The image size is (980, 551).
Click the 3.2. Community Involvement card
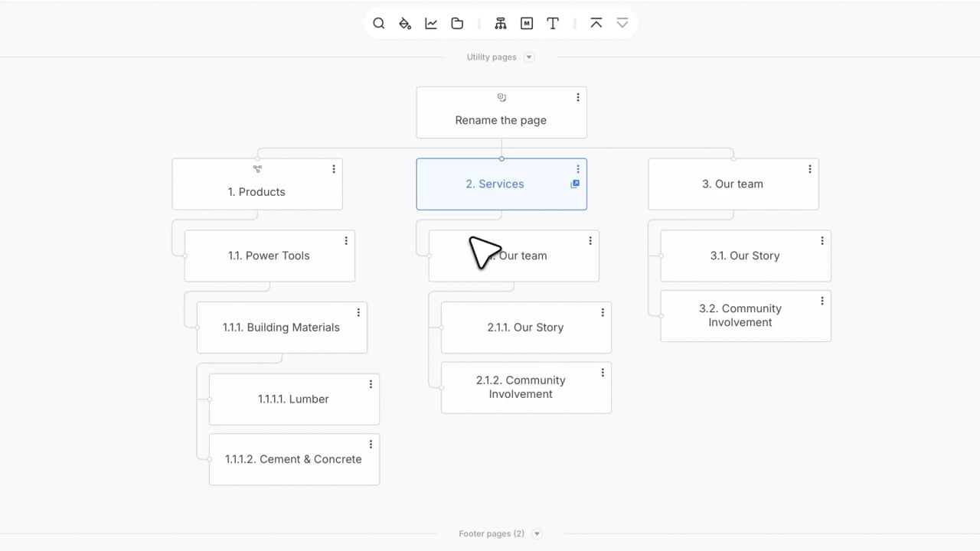point(740,315)
